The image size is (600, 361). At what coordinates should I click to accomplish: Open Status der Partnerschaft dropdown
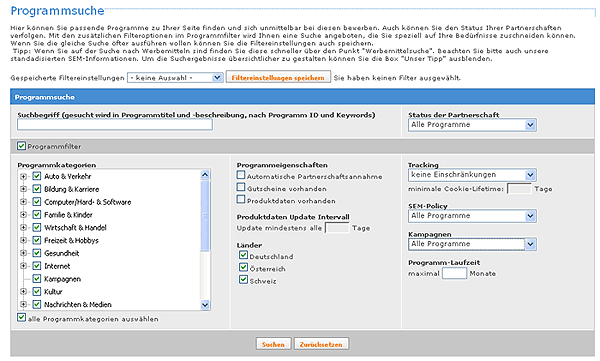point(472,125)
